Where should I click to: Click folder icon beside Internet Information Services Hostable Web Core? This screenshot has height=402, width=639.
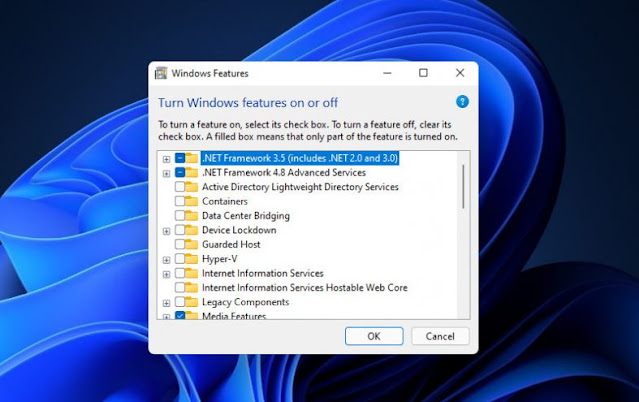tap(192, 288)
